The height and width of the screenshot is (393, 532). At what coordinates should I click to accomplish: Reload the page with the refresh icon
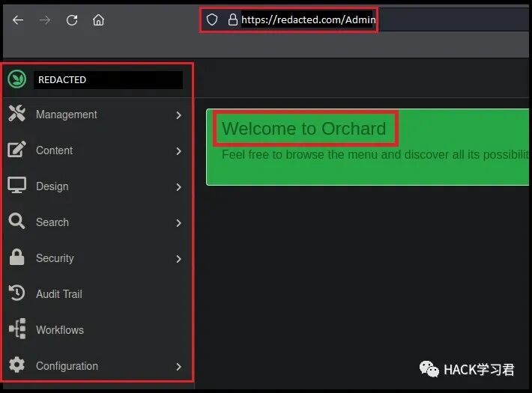tap(72, 20)
